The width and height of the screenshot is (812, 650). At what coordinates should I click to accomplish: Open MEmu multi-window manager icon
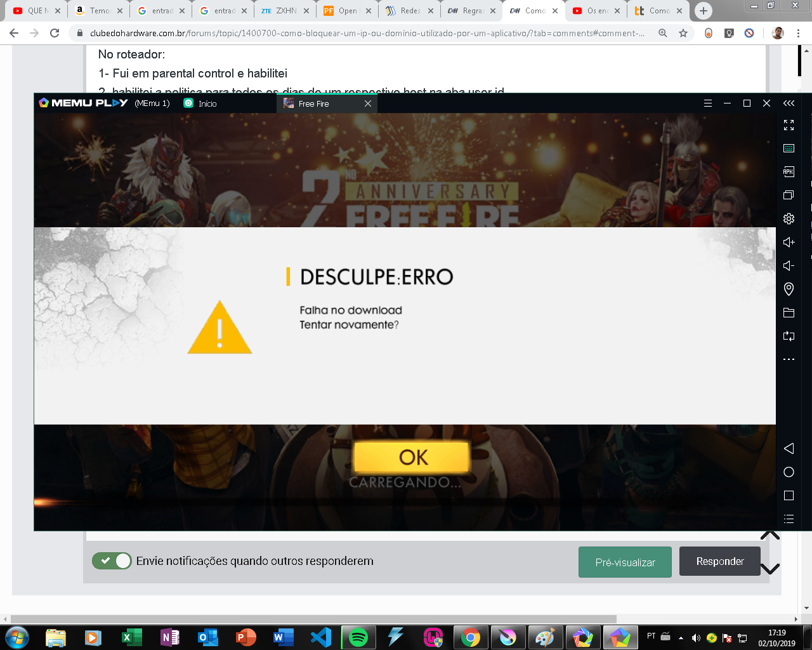(789, 195)
